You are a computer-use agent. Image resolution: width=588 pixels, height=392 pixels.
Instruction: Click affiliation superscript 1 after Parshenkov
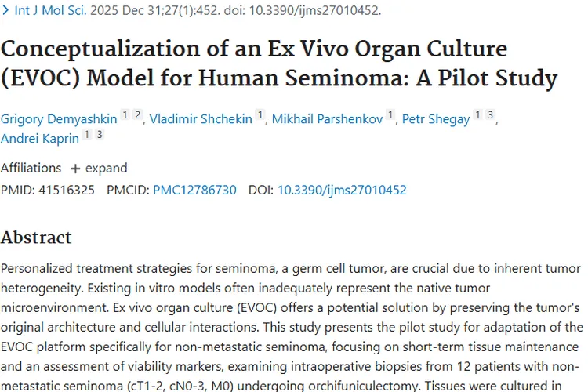(x=390, y=116)
